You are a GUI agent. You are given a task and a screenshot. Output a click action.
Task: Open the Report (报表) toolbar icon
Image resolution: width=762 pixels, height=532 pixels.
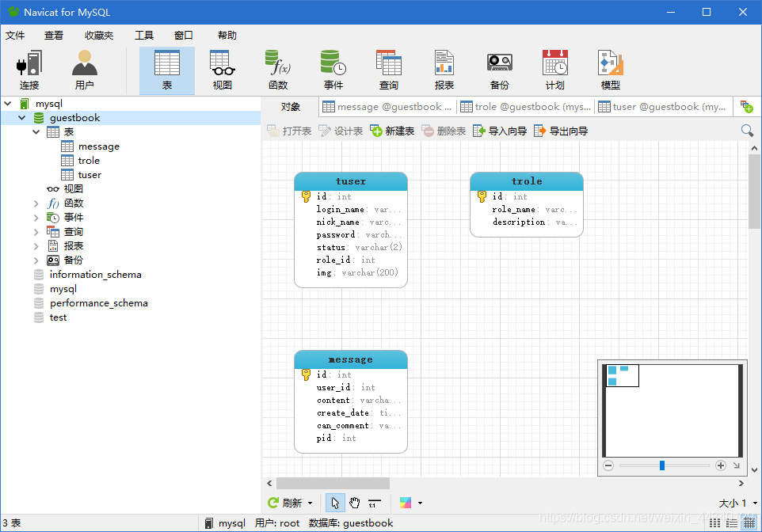pos(444,70)
